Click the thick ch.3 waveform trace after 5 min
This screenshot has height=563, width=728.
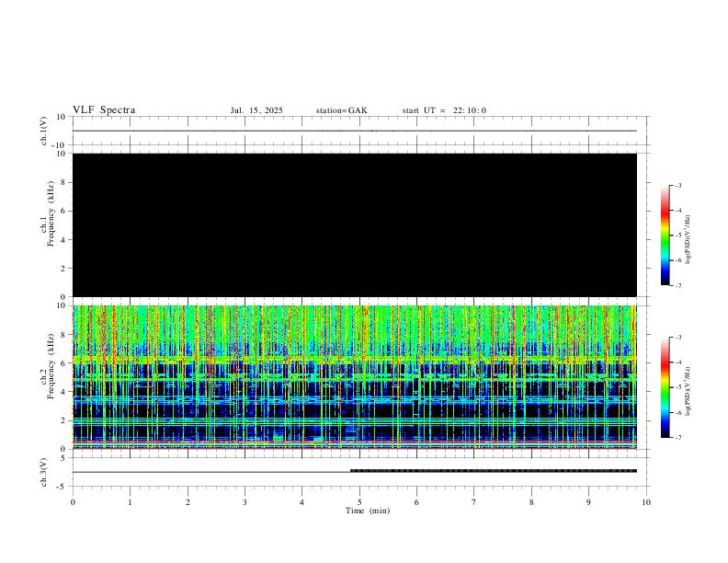tap(494, 471)
